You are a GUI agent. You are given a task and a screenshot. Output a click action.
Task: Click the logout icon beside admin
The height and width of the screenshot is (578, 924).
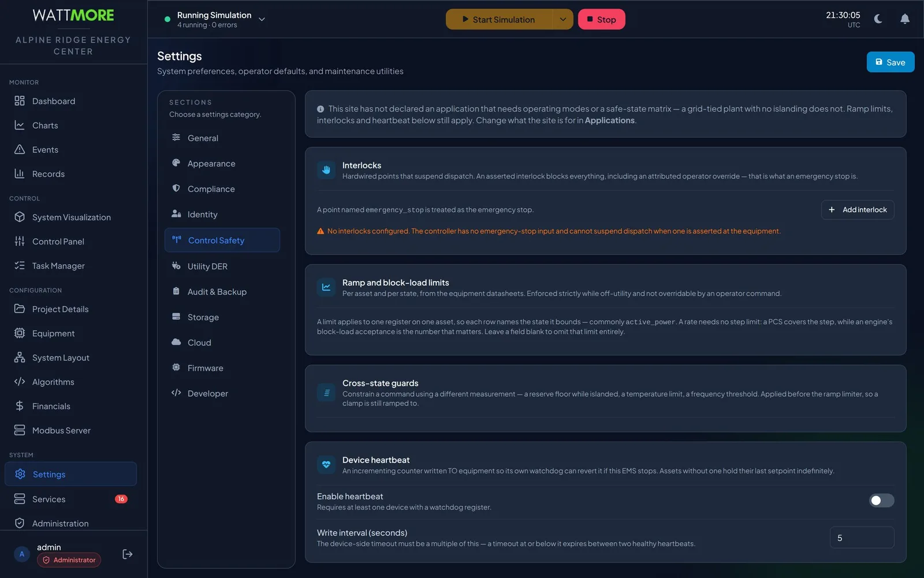[128, 554]
